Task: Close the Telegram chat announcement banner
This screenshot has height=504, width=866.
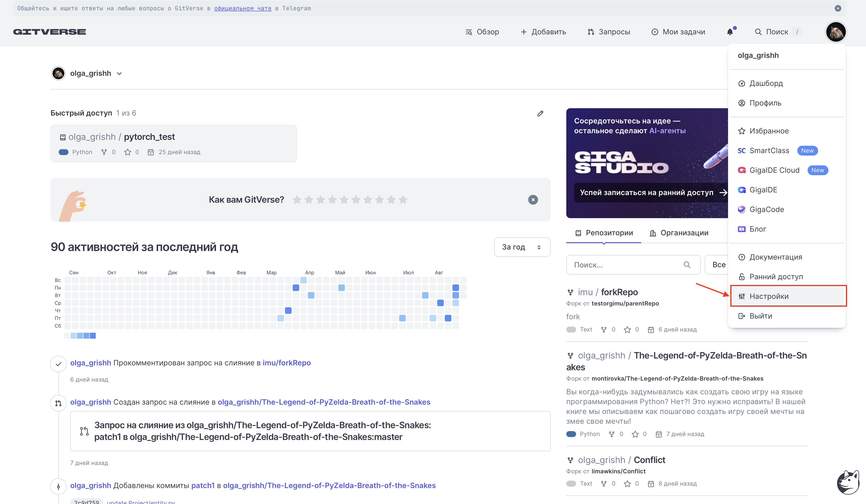Action: point(838,8)
